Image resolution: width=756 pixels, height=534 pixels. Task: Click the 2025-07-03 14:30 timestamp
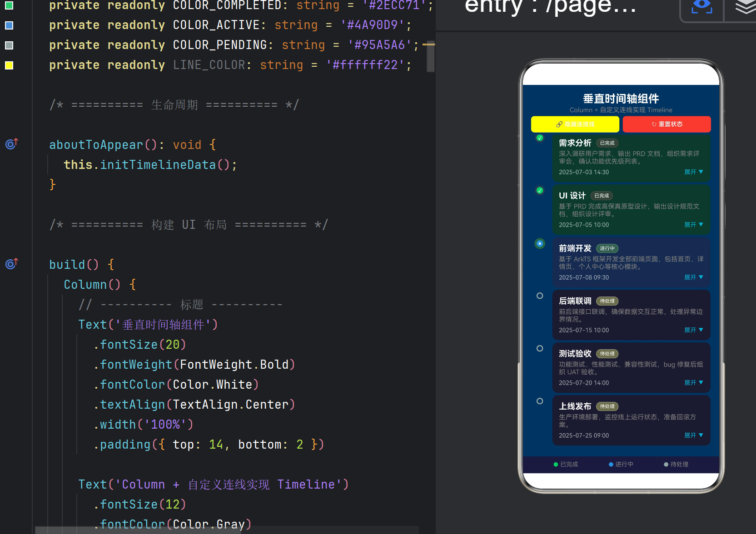pyautogui.click(x=584, y=172)
